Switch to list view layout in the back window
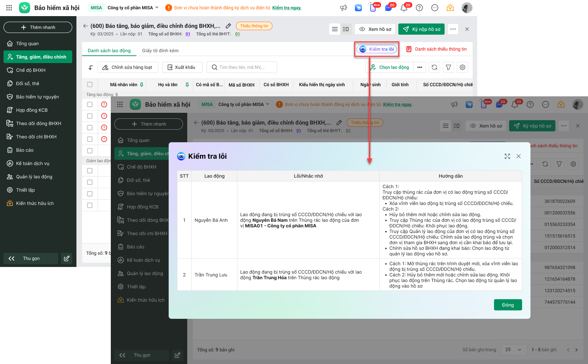Screen dimensions: 588x364 [x=335, y=29]
